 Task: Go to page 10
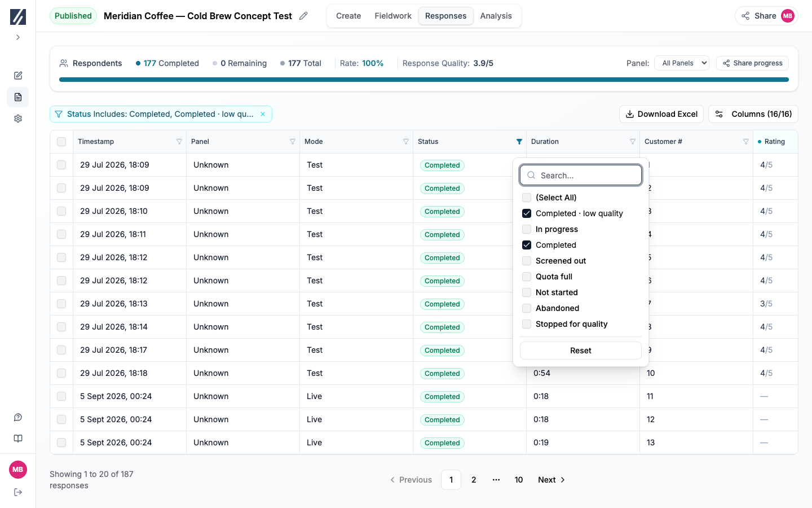pos(519,480)
